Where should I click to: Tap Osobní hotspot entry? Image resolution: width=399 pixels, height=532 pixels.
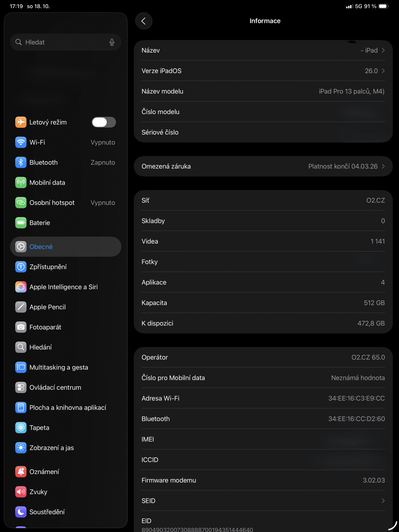52,203
